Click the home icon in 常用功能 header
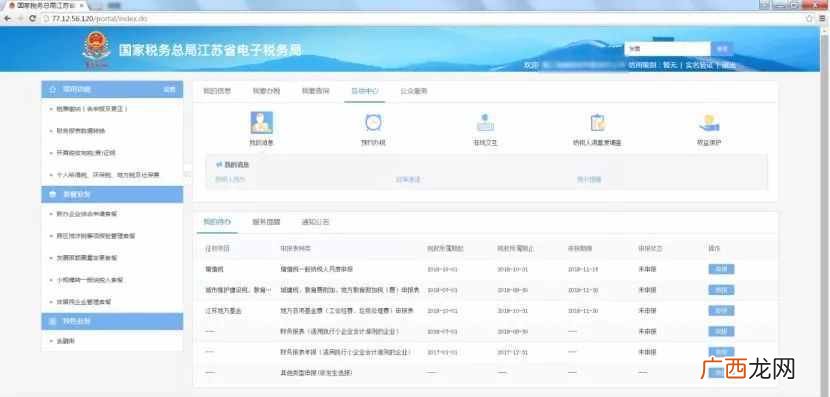830x397 pixels. coord(52,89)
